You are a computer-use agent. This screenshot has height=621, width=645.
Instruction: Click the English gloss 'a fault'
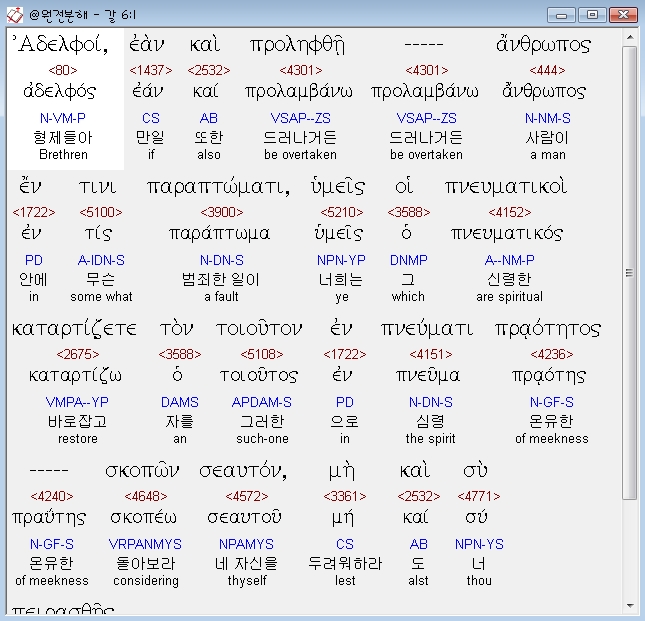tap(221, 297)
